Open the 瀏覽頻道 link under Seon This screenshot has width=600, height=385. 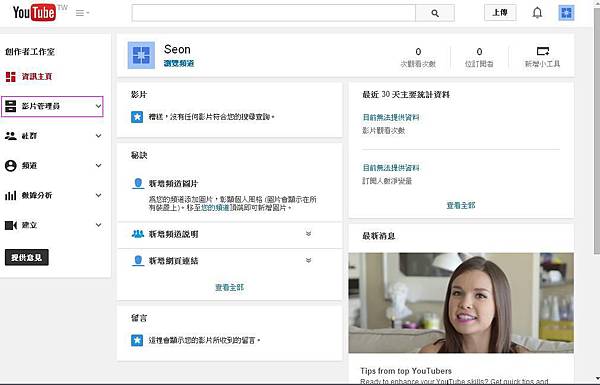point(179,64)
